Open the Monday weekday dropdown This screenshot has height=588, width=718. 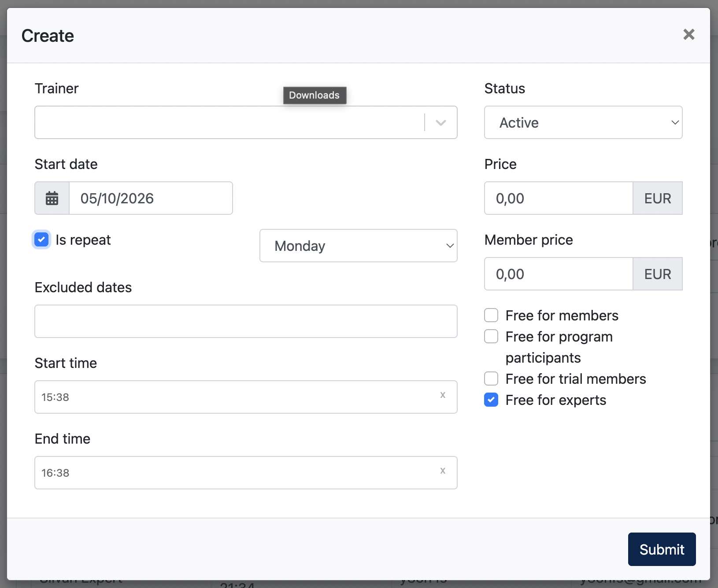coord(359,246)
